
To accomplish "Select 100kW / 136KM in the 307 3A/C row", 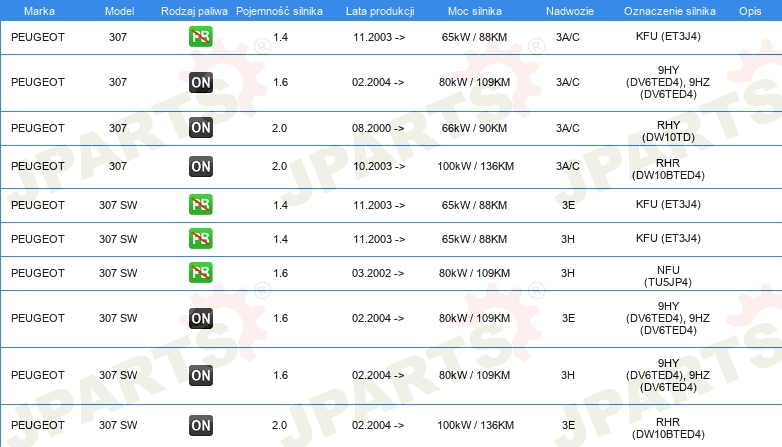I will coord(475,166).
